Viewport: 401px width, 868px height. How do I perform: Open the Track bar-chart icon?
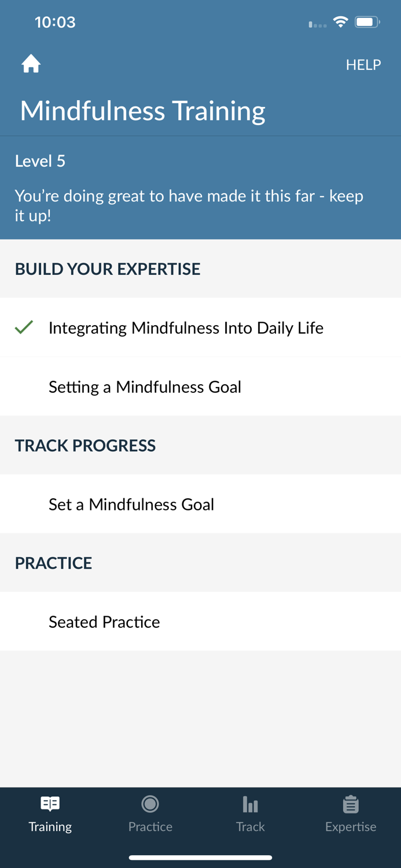[250, 804]
